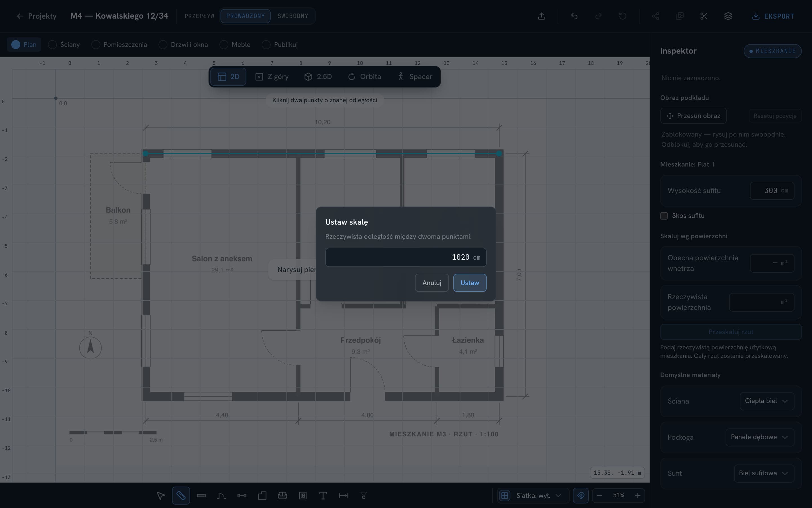Click the distance input showing 1020 cm

click(x=406, y=257)
